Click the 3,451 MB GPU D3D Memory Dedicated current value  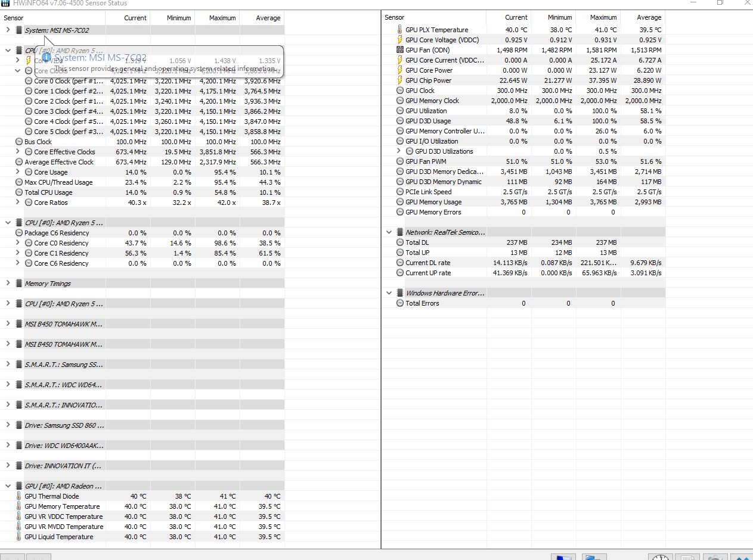(x=514, y=172)
